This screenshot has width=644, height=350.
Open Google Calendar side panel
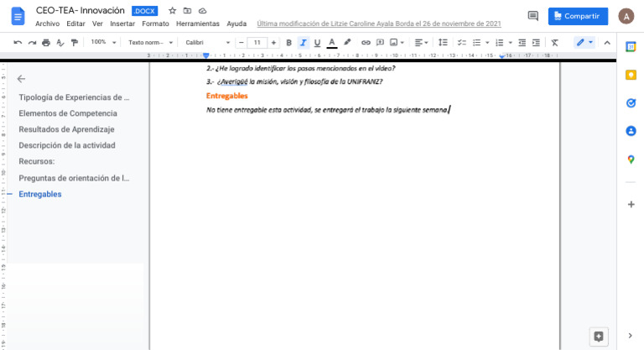[631, 47]
